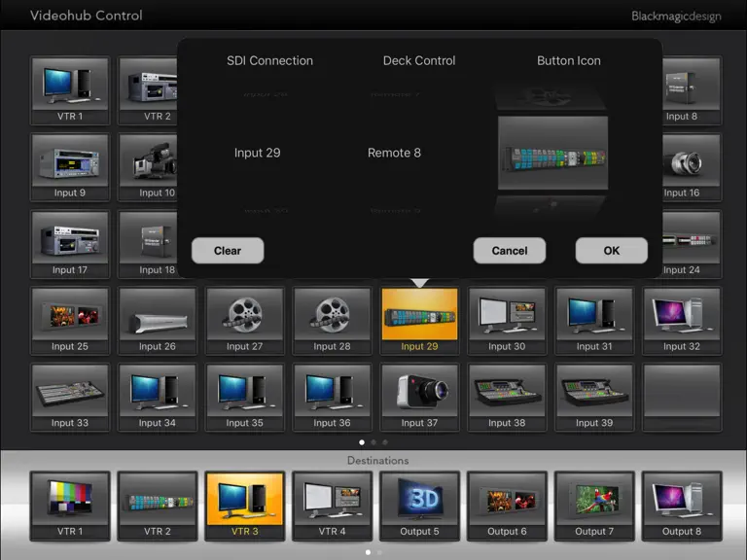Toggle the highlighted VTR 3 destination
747x560 pixels.
click(x=244, y=506)
